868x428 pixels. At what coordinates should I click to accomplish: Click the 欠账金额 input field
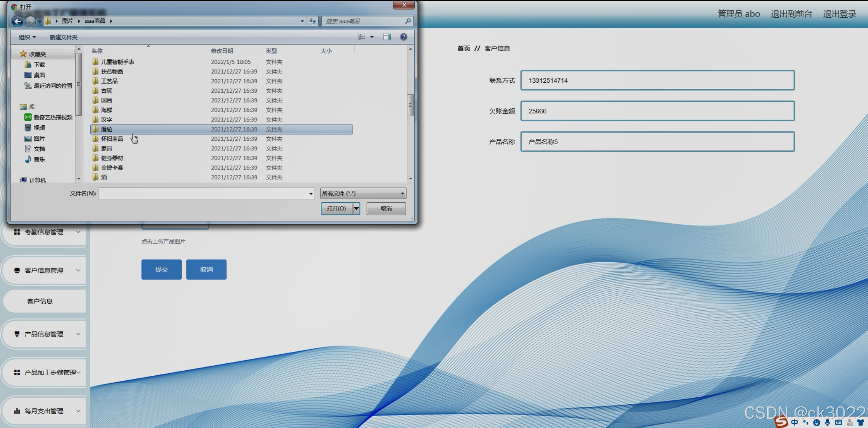pos(657,111)
